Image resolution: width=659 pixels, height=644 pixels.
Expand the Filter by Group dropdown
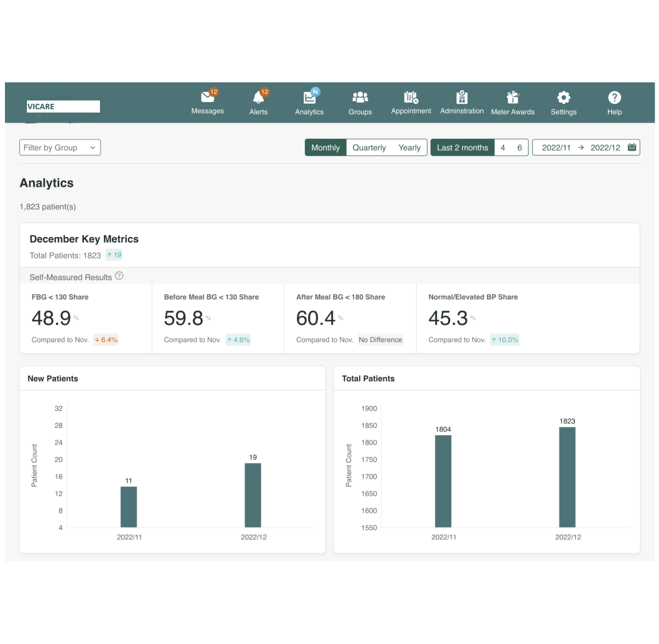tap(60, 148)
